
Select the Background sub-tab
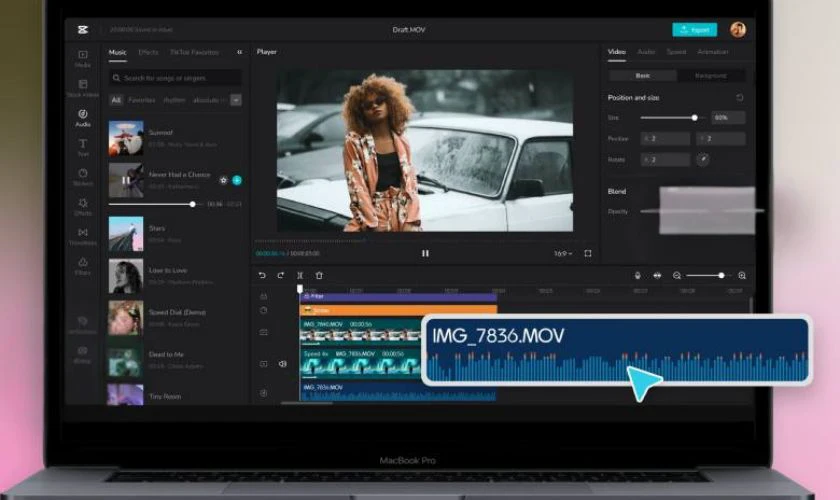[x=710, y=76]
